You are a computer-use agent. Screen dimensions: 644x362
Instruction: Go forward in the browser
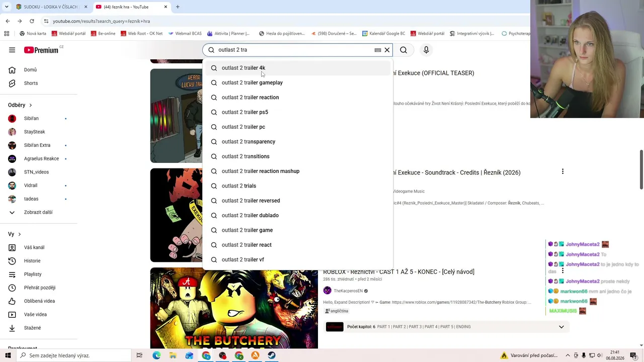[20, 21]
